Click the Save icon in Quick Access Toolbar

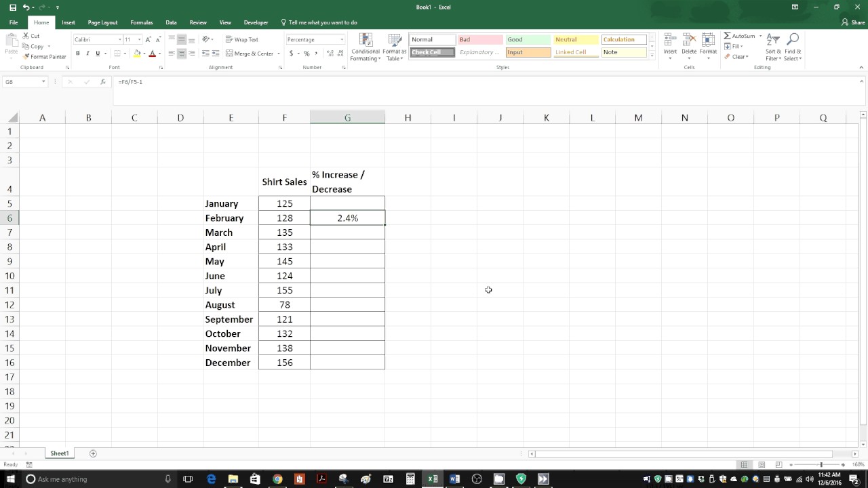click(x=13, y=7)
